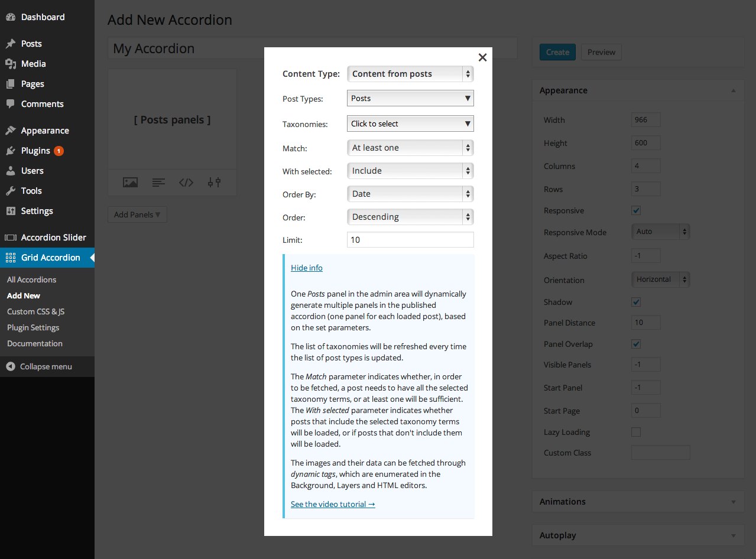Screen dimensions: 756x559
Task: Click the Start Page input field
Action: pyautogui.click(x=645, y=411)
